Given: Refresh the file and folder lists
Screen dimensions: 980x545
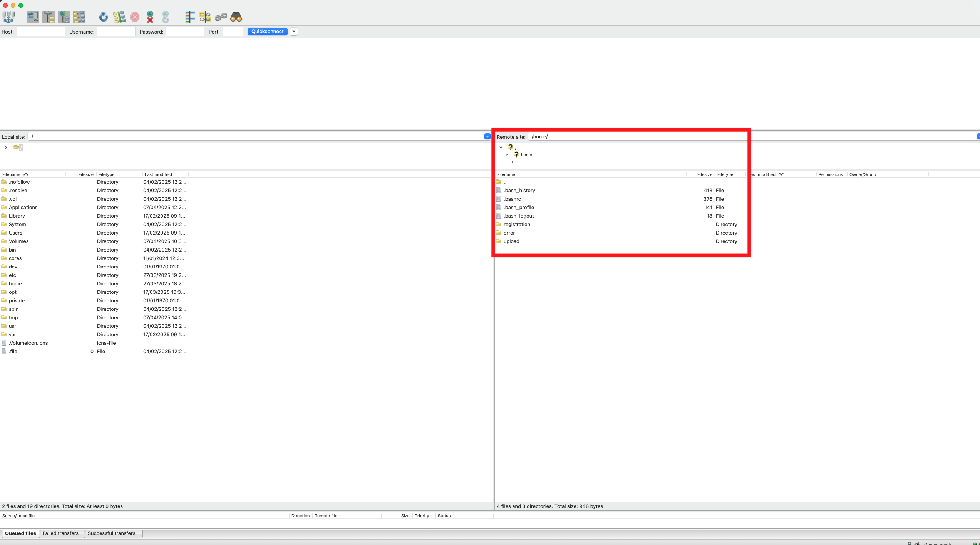Looking at the screenshot, I should 103,17.
